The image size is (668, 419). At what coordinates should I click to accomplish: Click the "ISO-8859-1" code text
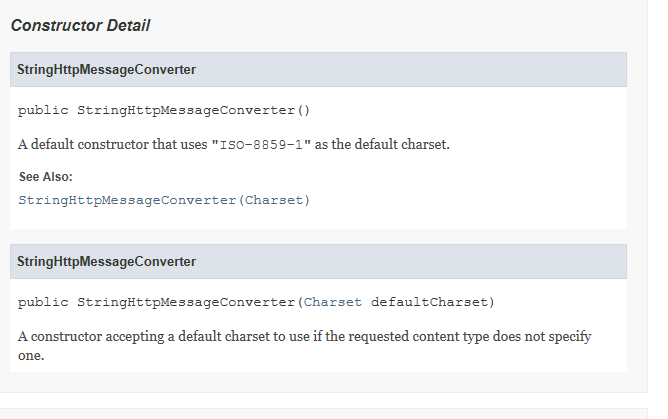[x=261, y=145]
